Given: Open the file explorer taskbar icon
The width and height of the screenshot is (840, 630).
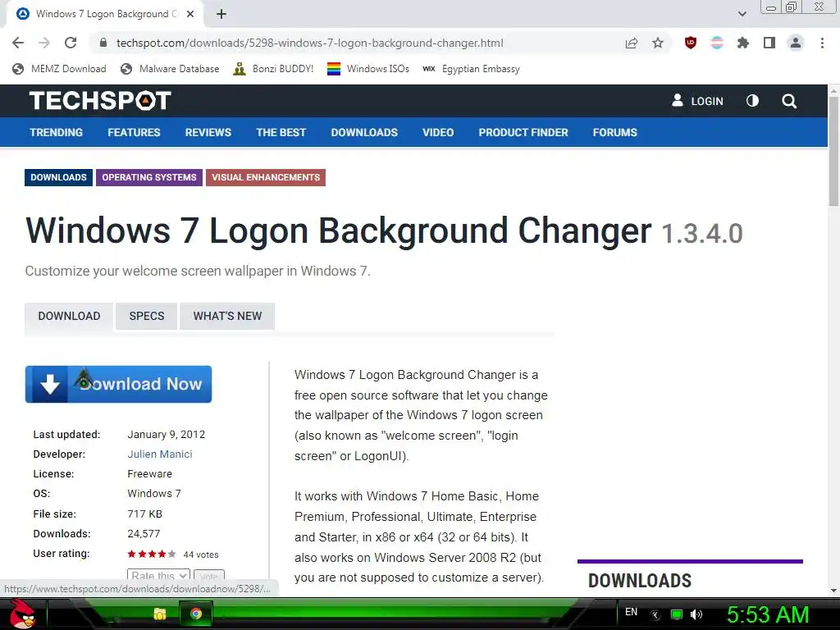Looking at the screenshot, I should 160,614.
